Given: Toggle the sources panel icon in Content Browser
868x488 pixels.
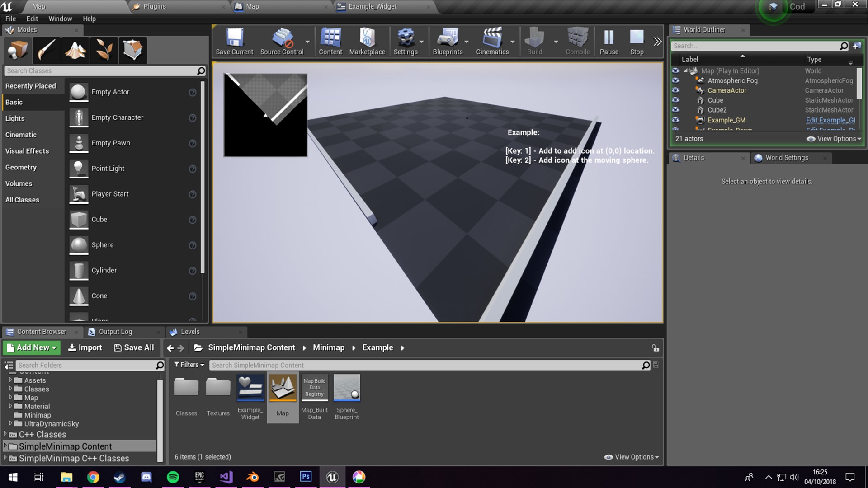Looking at the screenshot, I should point(9,365).
